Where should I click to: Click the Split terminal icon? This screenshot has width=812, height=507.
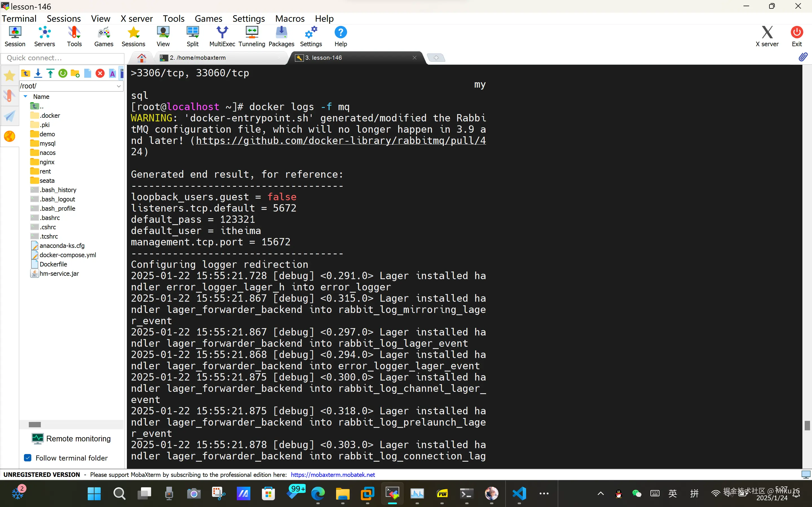pyautogui.click(x=193, y=36)
